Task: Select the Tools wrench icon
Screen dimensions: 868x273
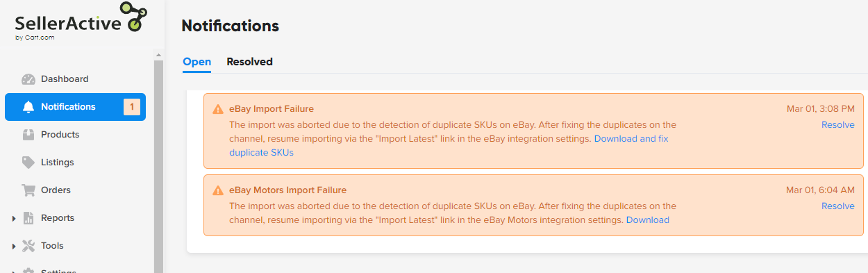Action: pos(28,246)
